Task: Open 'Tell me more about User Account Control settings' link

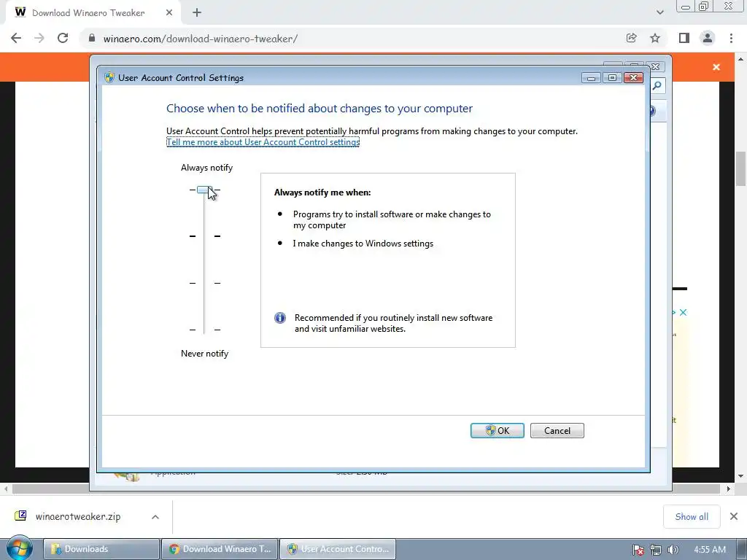Action: 263,142
